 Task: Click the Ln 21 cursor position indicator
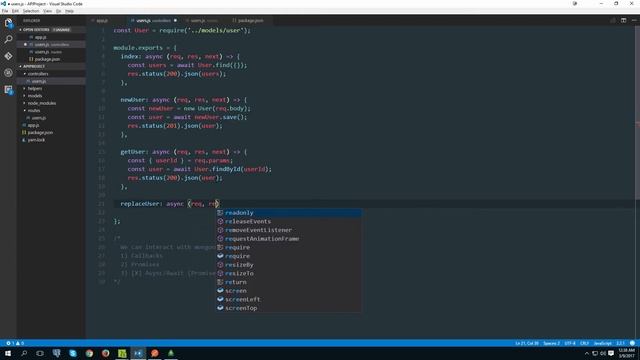[x=527, y=343]
